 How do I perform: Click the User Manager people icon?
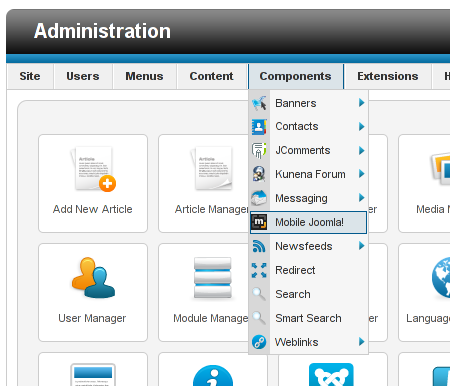point(93,277)
